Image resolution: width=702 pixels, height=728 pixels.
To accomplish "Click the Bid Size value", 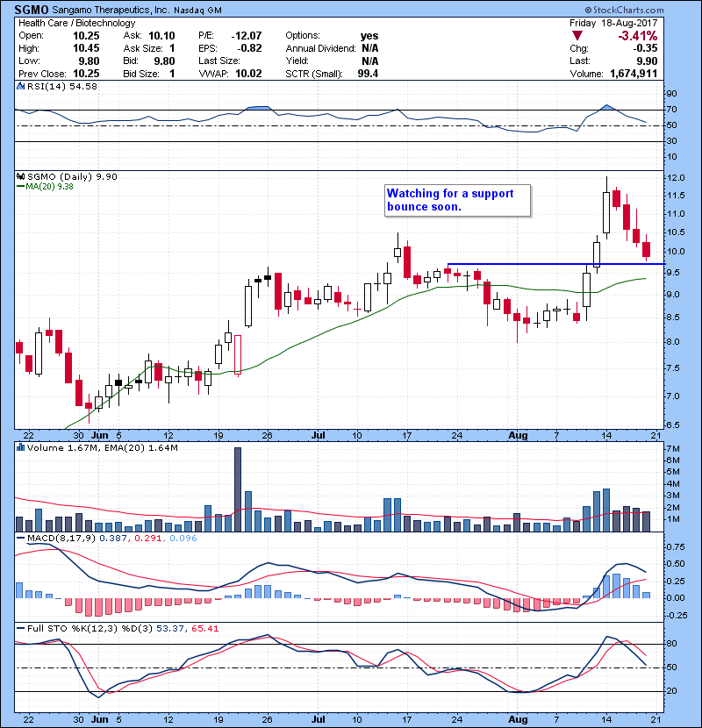I will click(x=172, y=74).
